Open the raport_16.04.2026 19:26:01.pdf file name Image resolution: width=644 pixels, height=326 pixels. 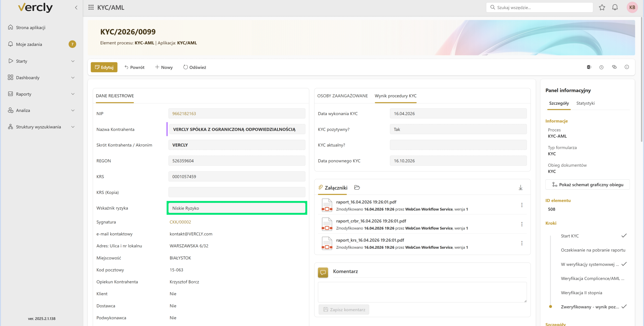point(366,202)
